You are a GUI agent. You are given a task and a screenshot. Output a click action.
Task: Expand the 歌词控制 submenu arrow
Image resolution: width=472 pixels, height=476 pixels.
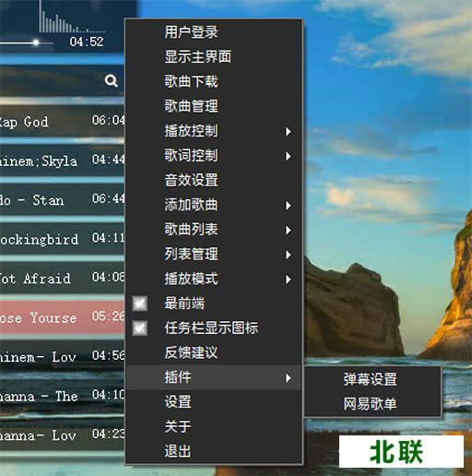289,156
